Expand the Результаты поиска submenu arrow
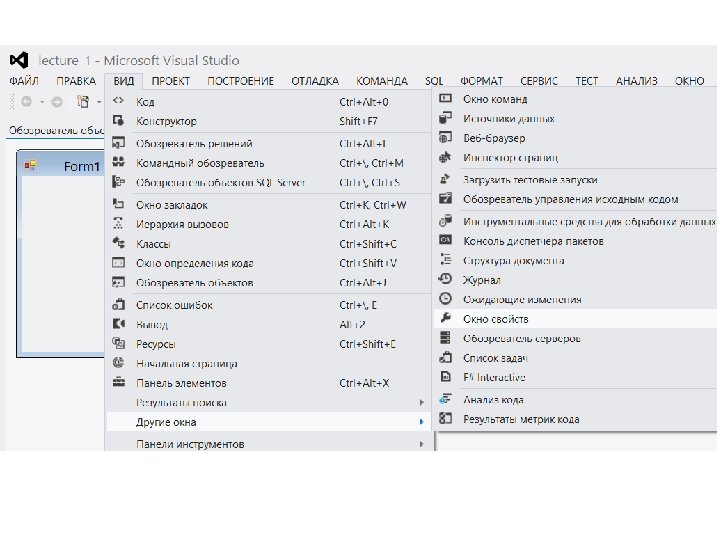The image size is (720, 540). pyautogui.click(x=421, y=403)
